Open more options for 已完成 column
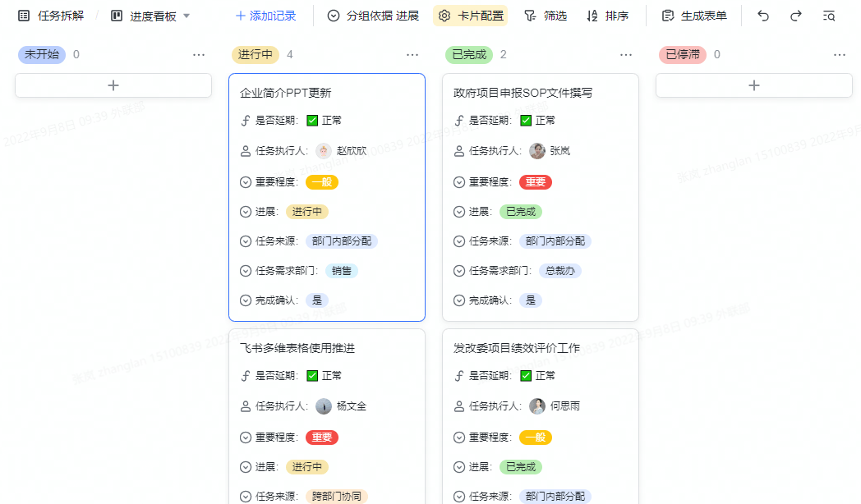 tap(626, 55)
